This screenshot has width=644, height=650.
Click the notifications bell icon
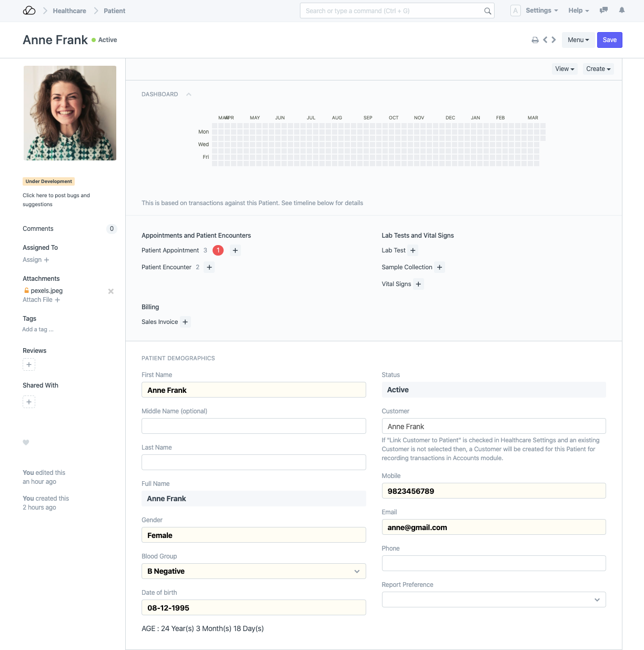tap(621, 11)
